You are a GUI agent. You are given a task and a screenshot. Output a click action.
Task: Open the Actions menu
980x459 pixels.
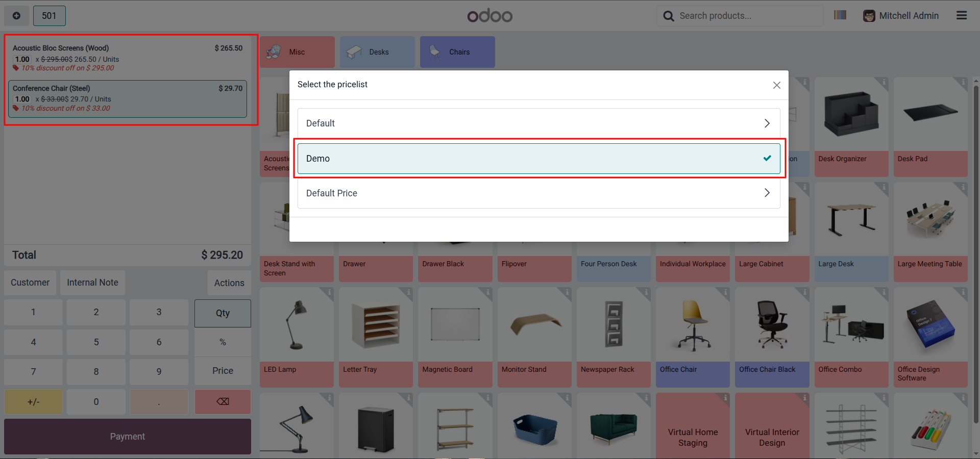(x=229, y=283)
